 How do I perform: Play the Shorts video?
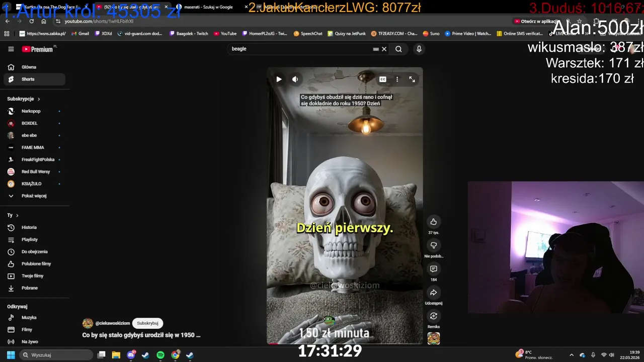click(x=279, y=79)
